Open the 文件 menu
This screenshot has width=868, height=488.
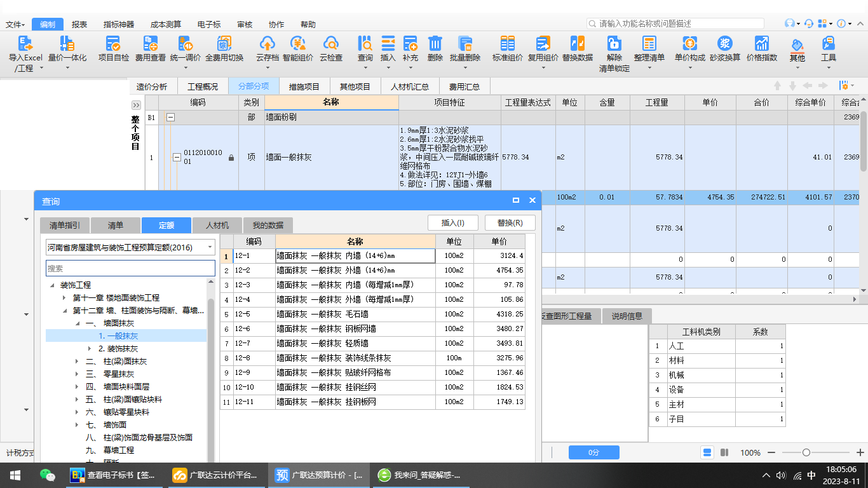[16, 25]
